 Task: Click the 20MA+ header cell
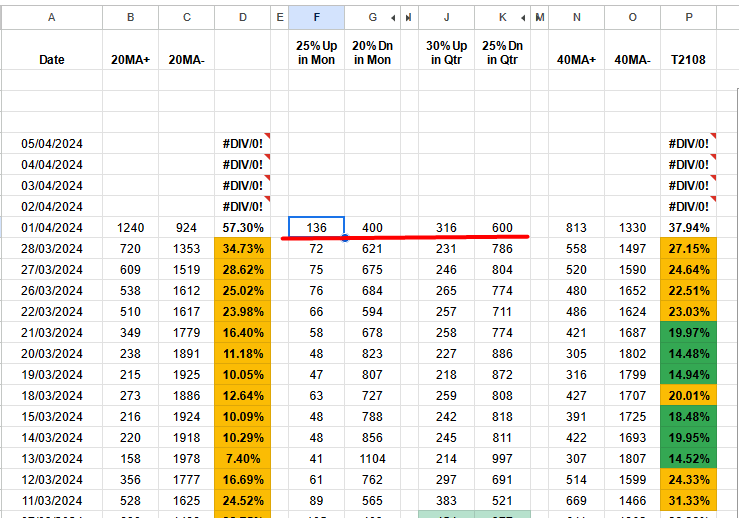pyautogui.click(x=131, y=50)
